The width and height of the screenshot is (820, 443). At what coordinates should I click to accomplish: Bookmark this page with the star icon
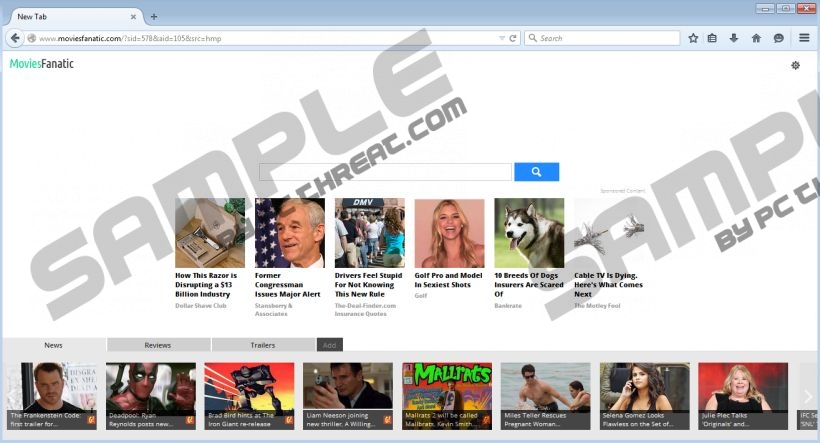[x=693, y=38]
